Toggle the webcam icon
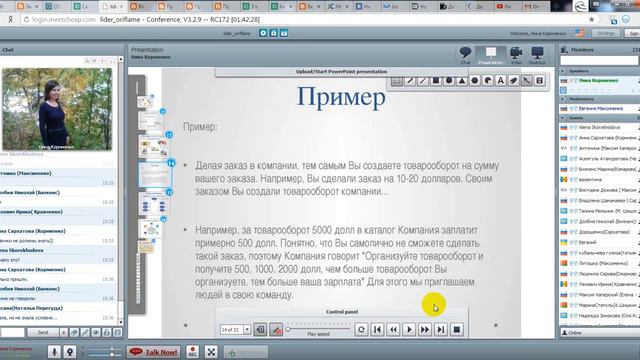 tap(70, 352)
